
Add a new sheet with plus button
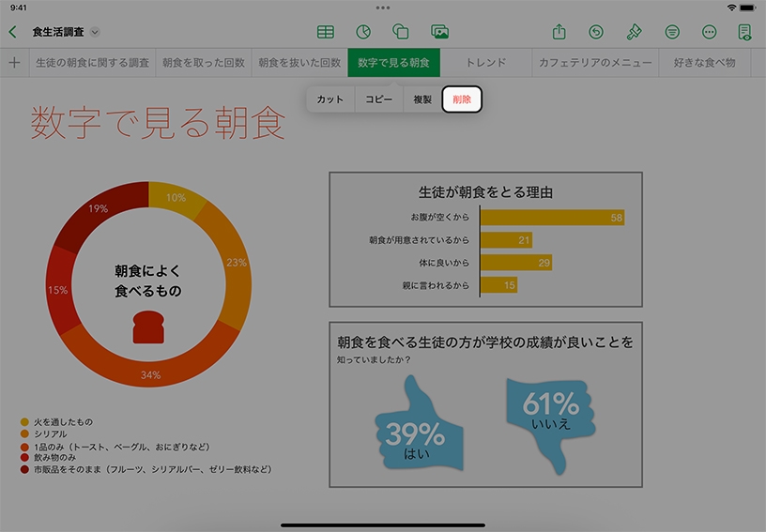click(x=14, y=63)
